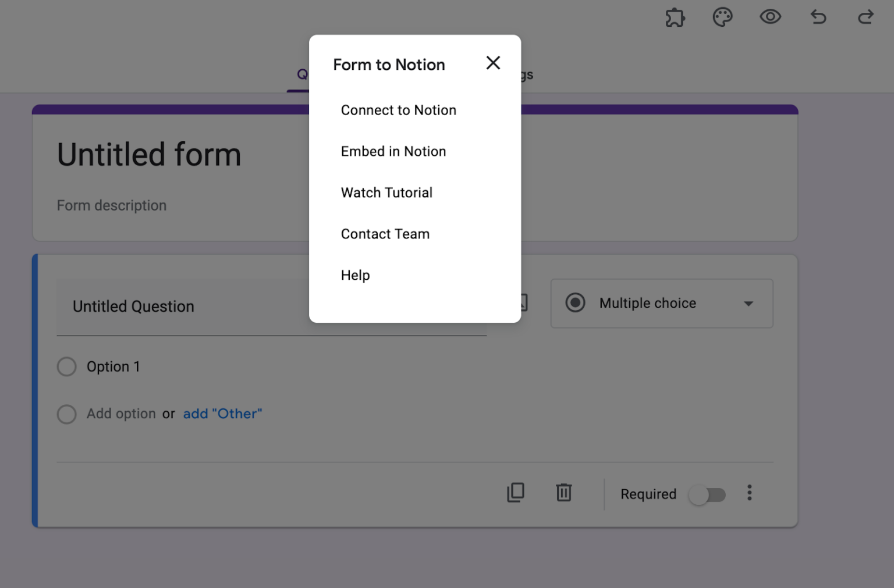The image size is (894, 588).
Task: Preview the form with the eye icon
Action: point(770,17)
